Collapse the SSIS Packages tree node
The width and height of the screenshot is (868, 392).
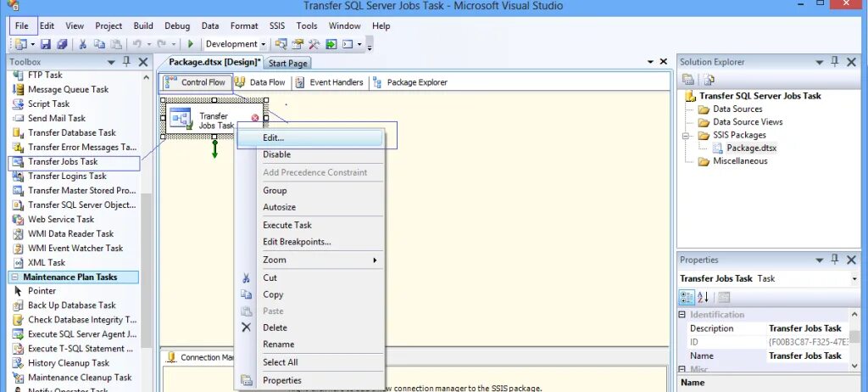[x=687, y=135]
